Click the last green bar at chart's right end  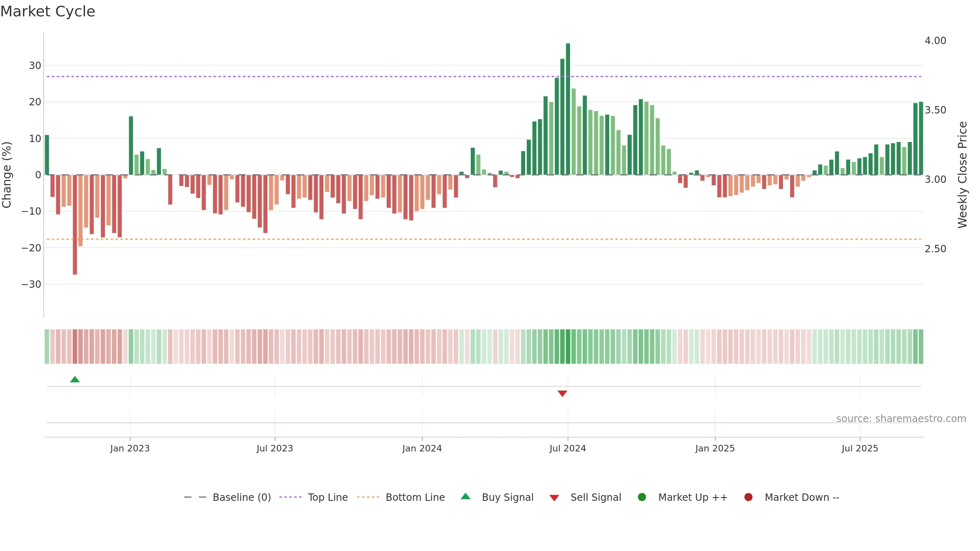[921, 138]
